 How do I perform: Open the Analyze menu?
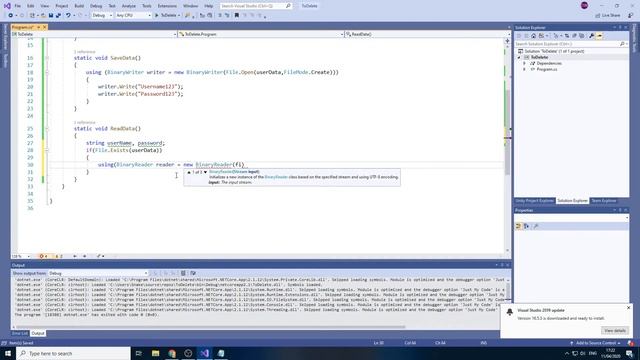129,6
